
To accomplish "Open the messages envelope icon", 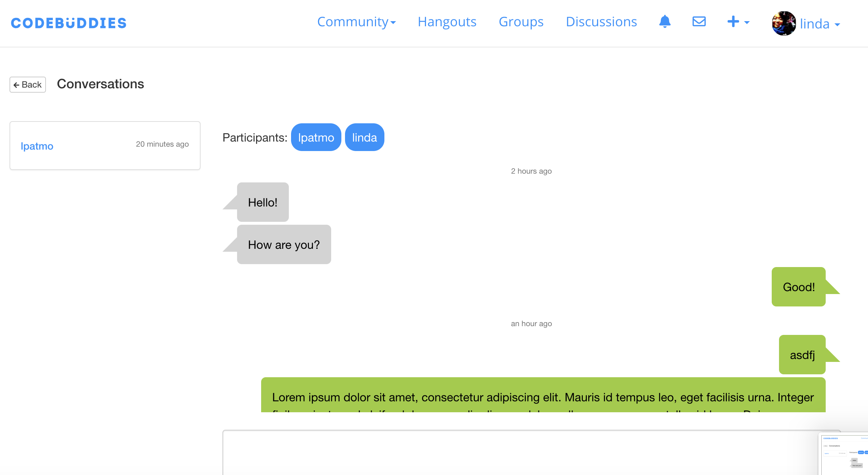I will point(699,22).
